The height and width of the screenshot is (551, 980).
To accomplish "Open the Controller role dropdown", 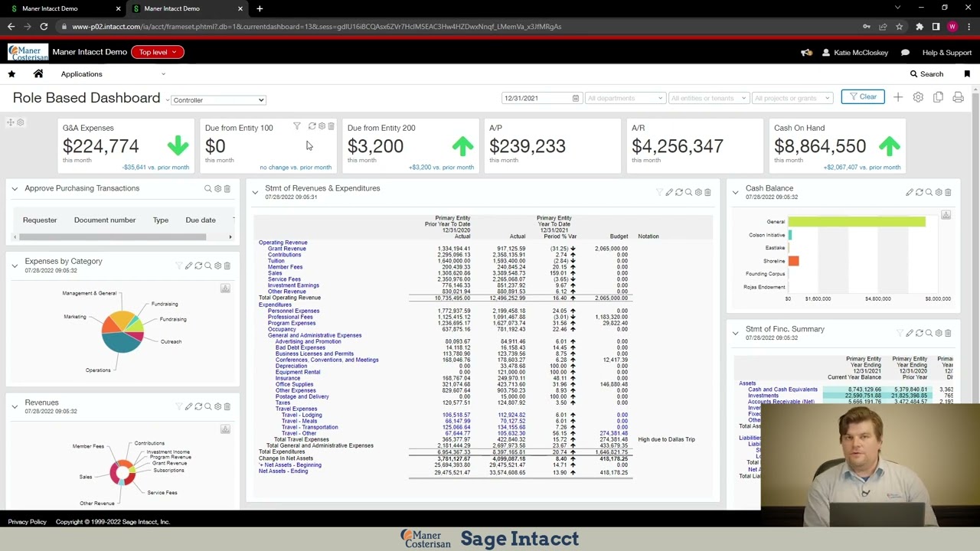I will pos(218,99).
